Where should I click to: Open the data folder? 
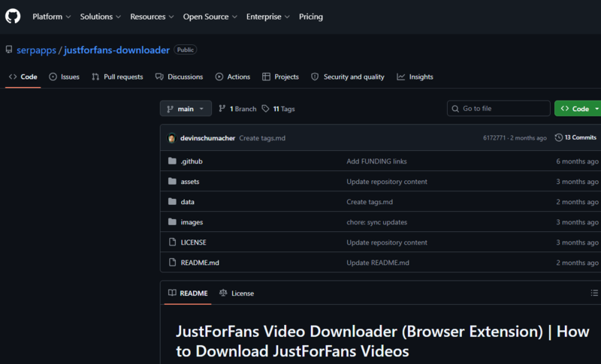(x=187, y=202)
